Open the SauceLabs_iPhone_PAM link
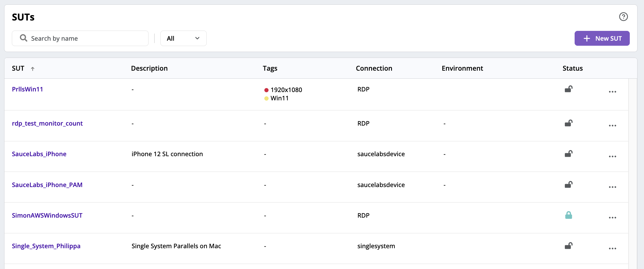The height and width of the screenshot is (269, 644). point(47,185)
